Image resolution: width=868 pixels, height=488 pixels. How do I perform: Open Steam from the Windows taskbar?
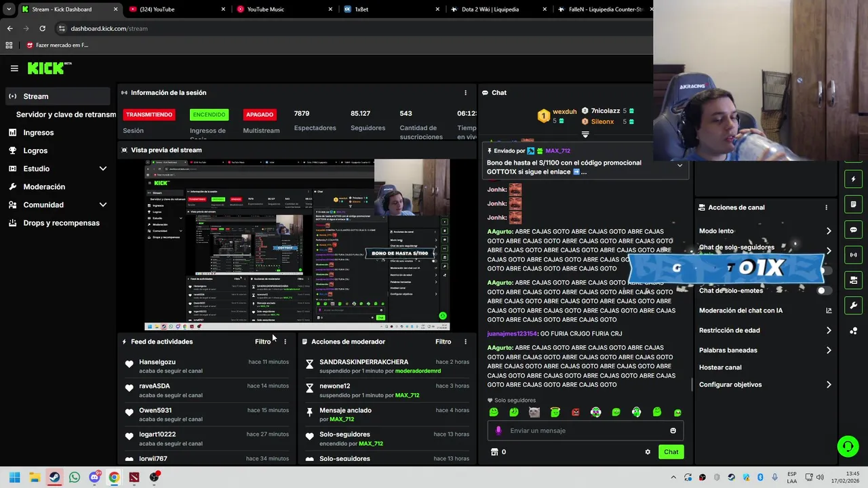(x=54, y=477)
